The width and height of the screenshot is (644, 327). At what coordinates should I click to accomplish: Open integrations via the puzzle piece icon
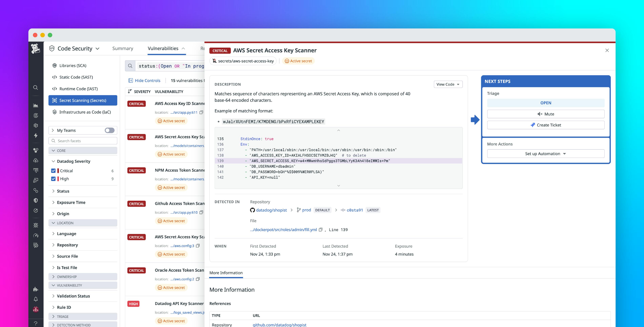click(35, 289)
